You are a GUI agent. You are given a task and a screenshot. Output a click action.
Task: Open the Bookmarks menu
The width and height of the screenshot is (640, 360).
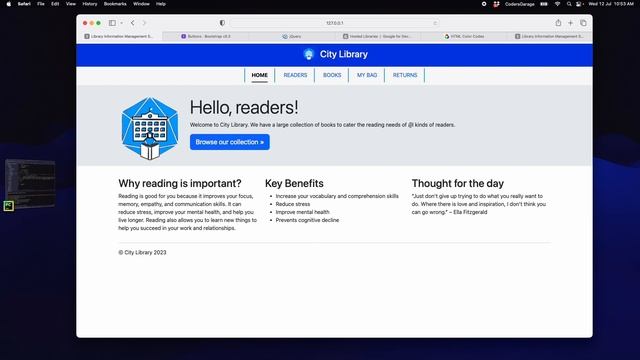click(x=115, y=4)
